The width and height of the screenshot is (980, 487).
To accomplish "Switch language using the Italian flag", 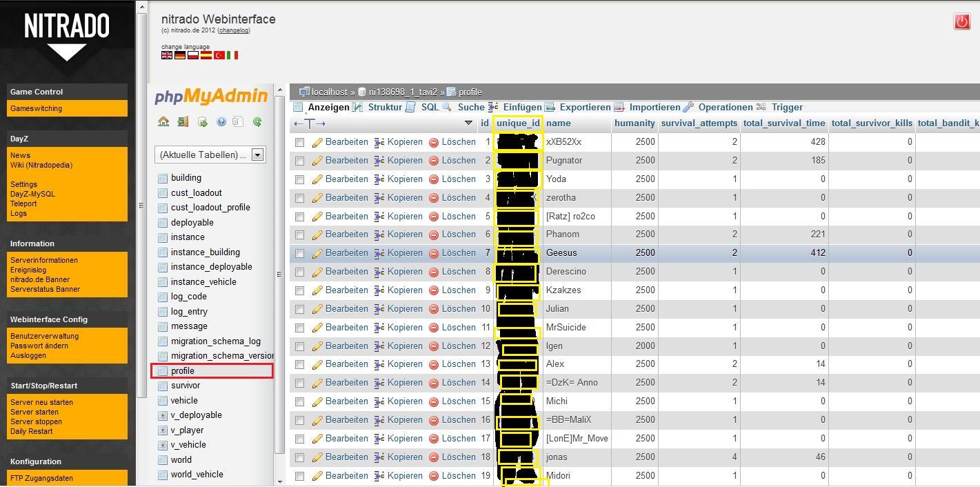I will point(232,55).
